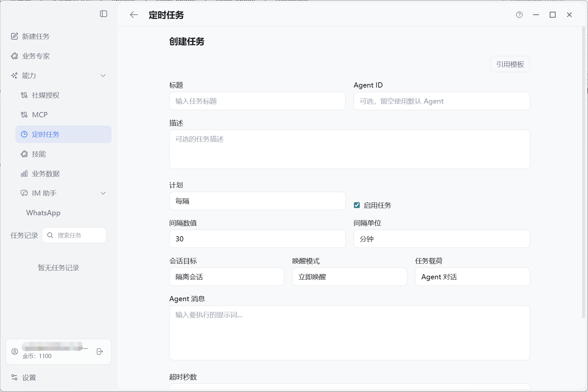Open 社媒授权 in the sidebar

coord(63,95)
